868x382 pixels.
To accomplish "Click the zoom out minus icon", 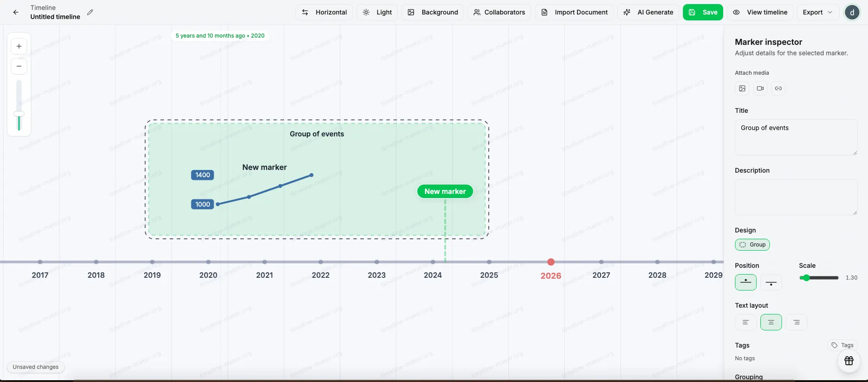I will point(19,66).
